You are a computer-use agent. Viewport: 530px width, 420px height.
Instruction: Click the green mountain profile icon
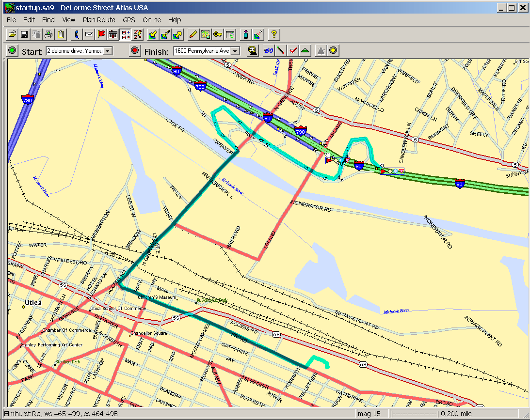point(305,51)
